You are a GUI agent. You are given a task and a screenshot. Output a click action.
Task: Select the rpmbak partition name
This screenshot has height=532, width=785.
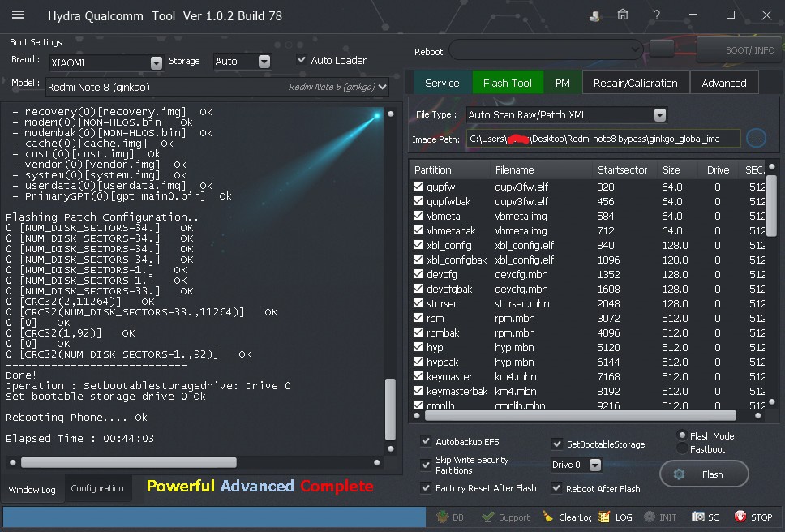[443, 332]
